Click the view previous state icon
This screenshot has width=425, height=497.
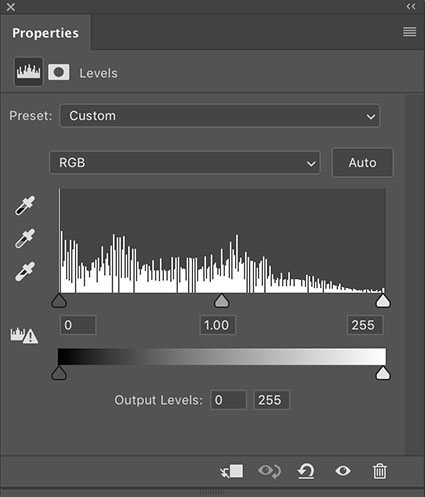tap(269, 471)
